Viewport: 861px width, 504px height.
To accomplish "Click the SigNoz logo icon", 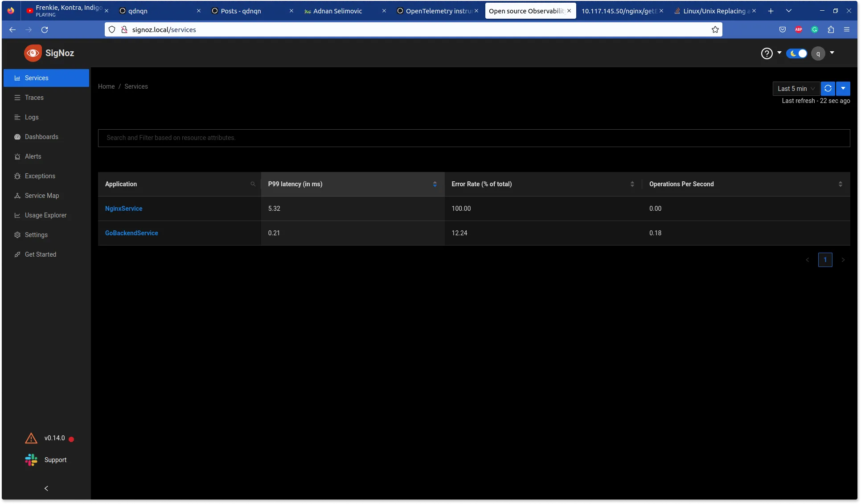I will 33,53.
